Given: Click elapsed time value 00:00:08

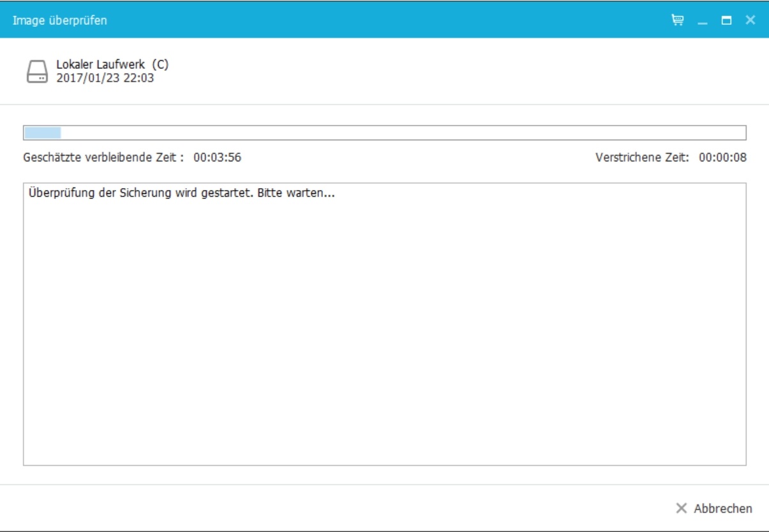Looking at the screenshot, I should click(722, 158).
